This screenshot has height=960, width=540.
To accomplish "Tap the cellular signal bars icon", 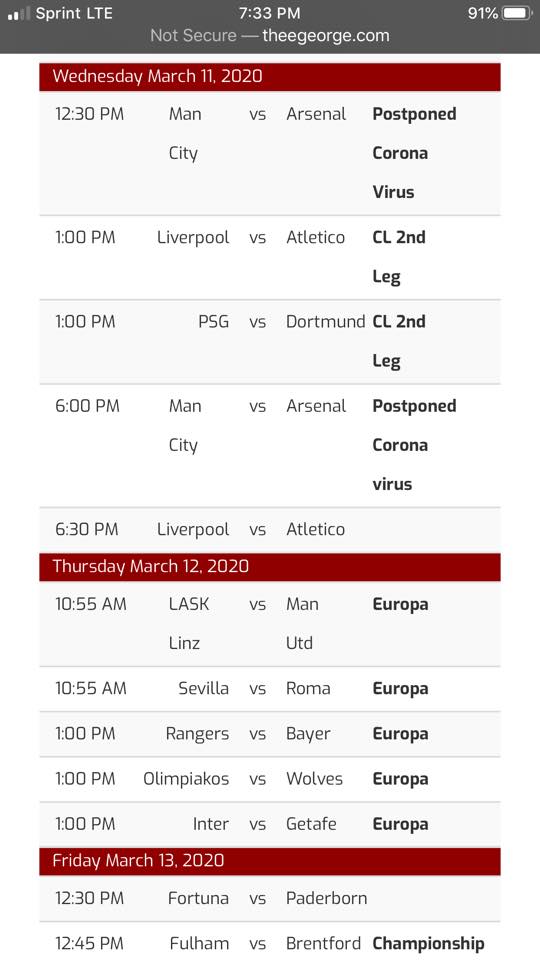I will coord(18,13).
